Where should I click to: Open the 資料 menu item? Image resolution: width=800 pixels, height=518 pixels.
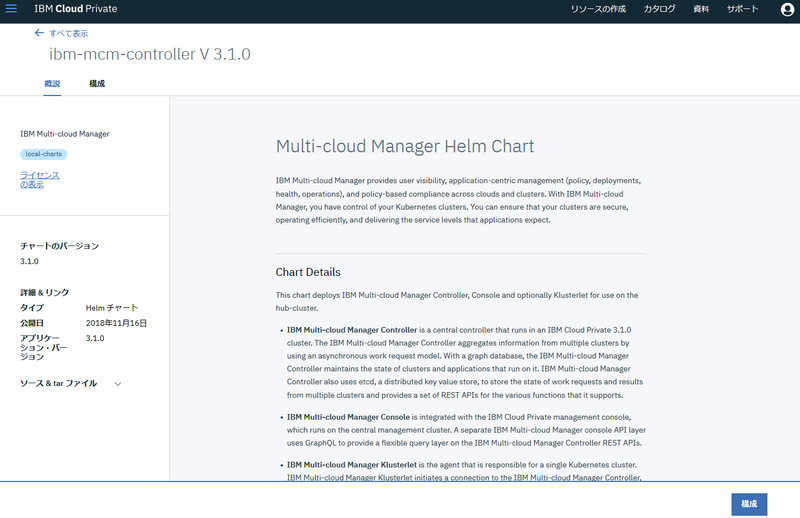701,9
